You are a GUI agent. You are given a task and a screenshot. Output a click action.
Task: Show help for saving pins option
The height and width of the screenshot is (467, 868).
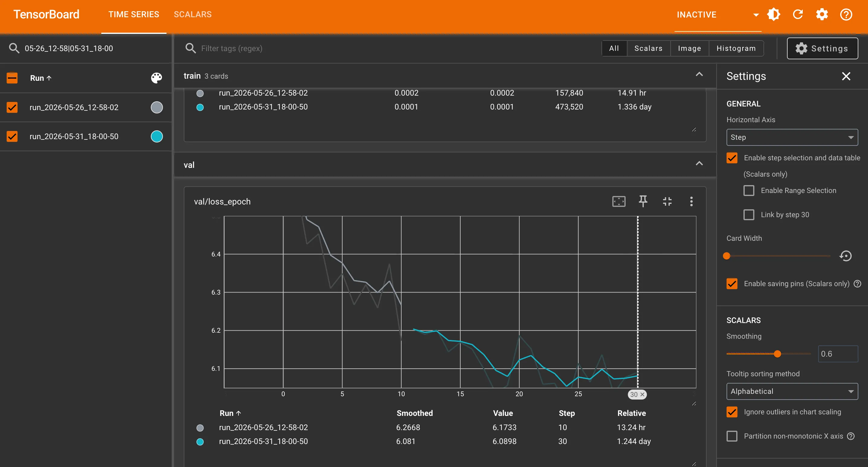pyautogui.click(x=857, y=284)
